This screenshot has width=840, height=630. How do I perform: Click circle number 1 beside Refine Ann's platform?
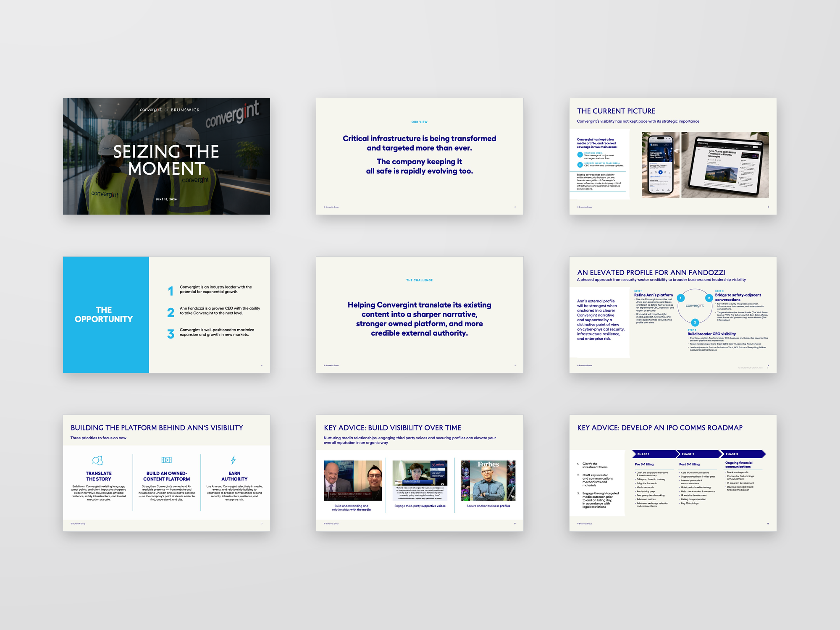pyautogui.click(x=681, y=298)
